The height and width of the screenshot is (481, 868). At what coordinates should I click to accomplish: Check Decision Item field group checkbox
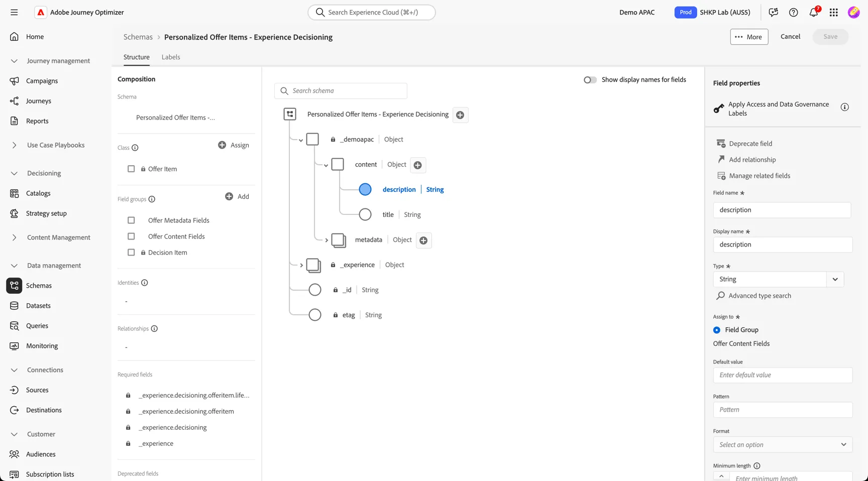click(131, 252)
